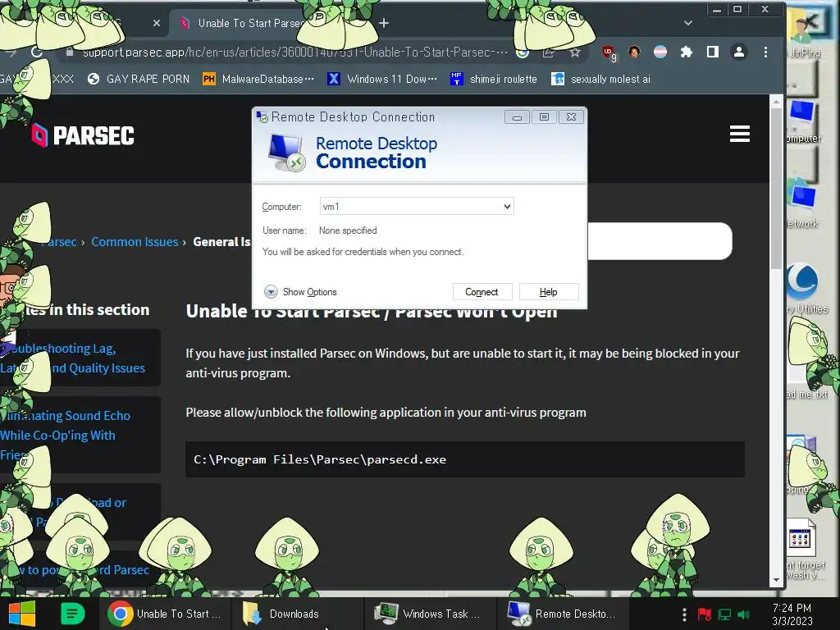Open shimeji roulette bookmark
Image resolution: width=840 pixels, height=630 pixels.
tap(493, 80)
